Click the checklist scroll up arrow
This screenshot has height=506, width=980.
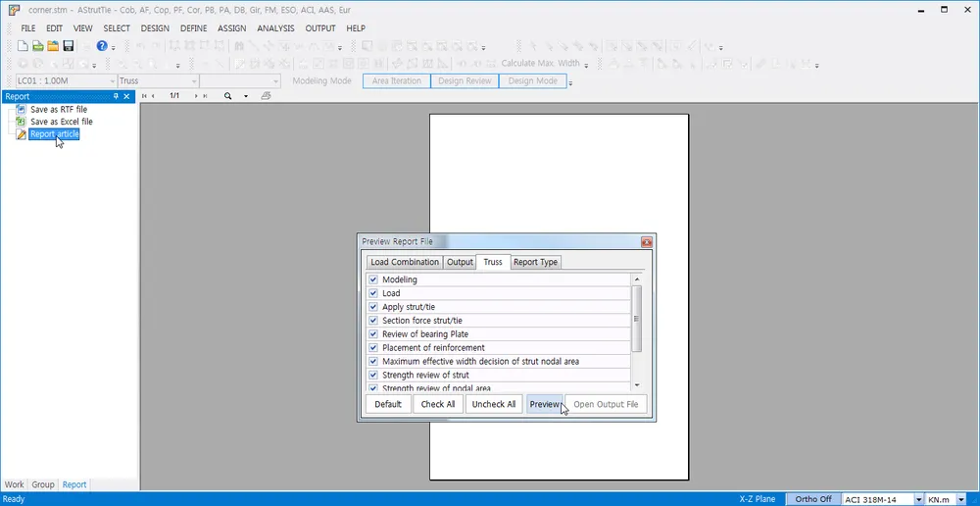[637, 279]
